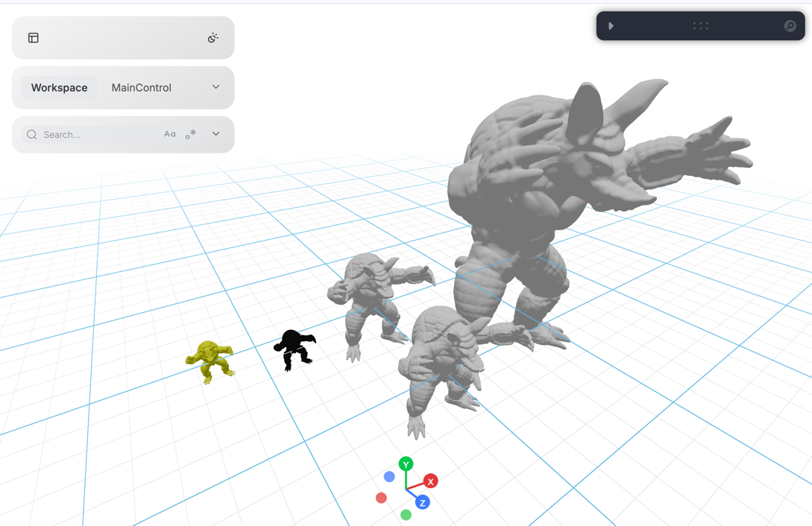Toggle the light/dark theme icon
The width and height of the screenshot is (812, 526).
[x=213, y=38]
